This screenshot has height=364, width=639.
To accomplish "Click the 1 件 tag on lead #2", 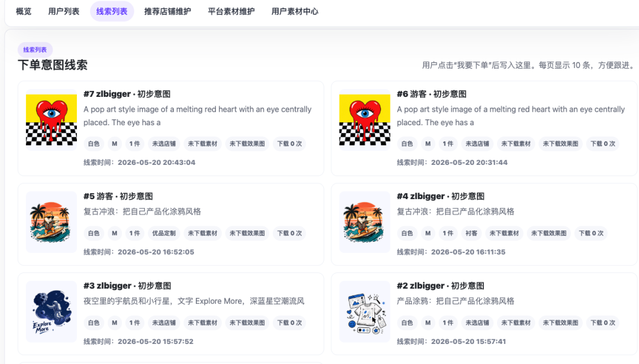I will (x=448, y=323).
